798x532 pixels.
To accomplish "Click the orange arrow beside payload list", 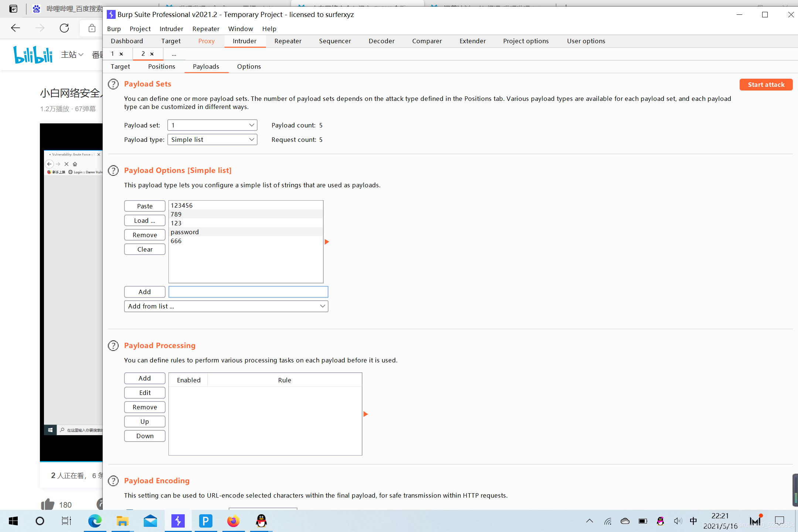I will point(327,242).
